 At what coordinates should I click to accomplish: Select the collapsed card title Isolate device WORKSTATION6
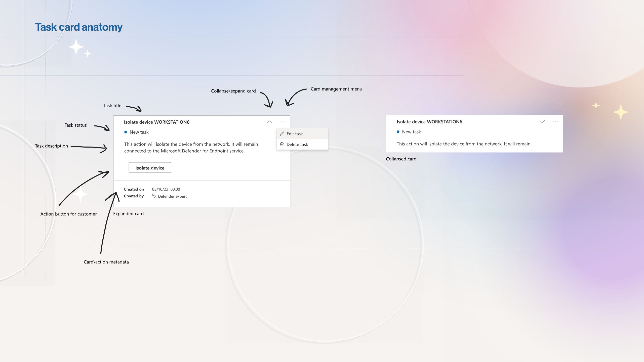coord(429,122)
